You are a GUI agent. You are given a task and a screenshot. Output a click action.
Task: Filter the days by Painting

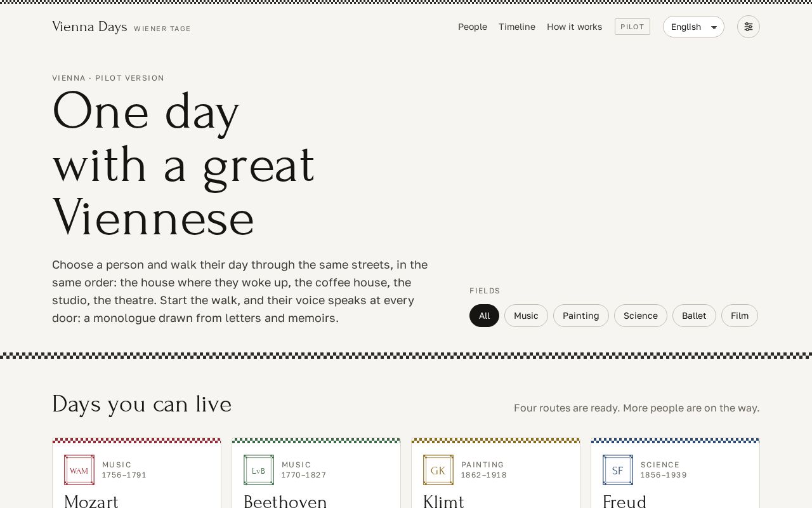(x=580, y=316)
